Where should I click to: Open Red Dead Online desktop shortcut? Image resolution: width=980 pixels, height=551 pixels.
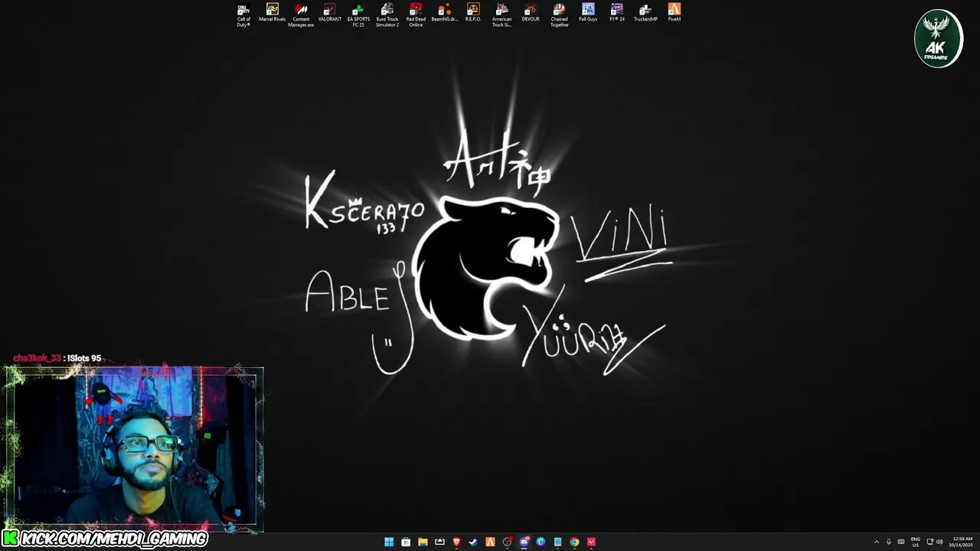pos(416,15)
